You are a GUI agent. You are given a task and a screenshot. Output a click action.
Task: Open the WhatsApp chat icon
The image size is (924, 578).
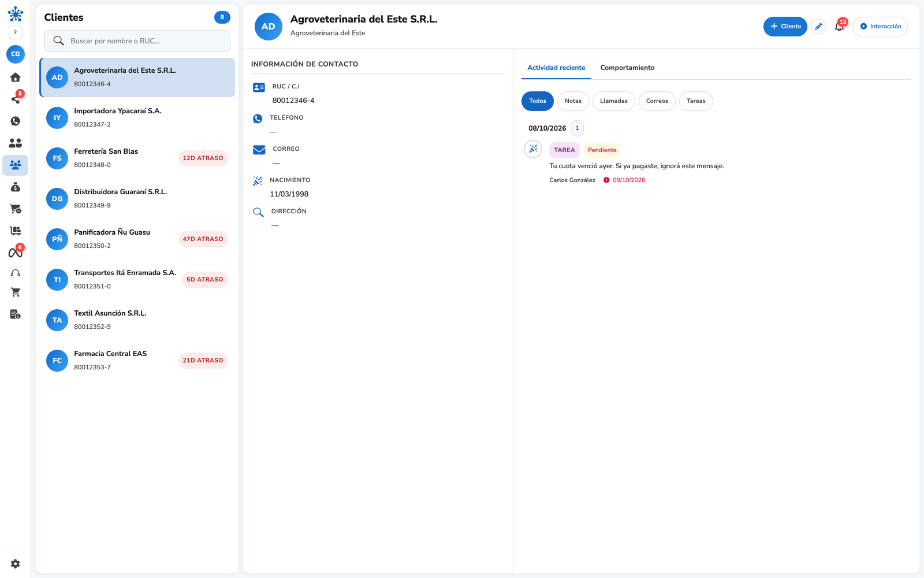[16, 121]
